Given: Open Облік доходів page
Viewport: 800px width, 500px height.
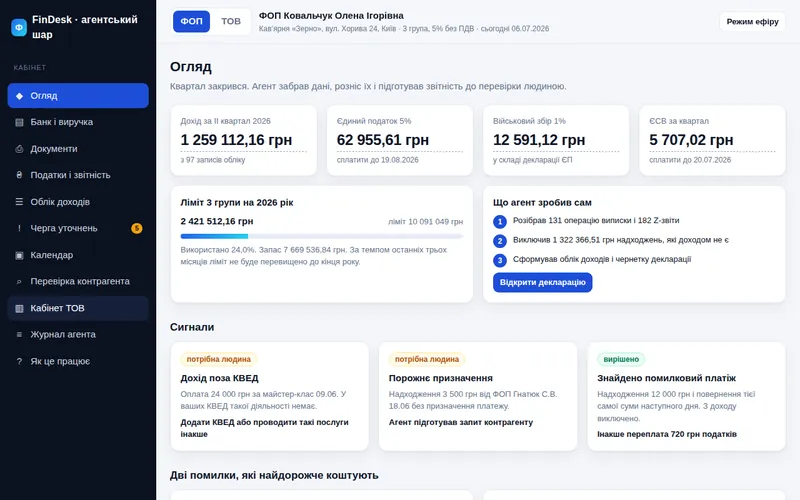Looking at the screenshot, I should click(x=78, y=202).
